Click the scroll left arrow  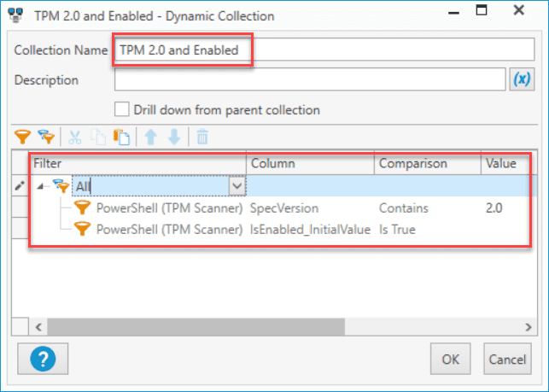click(38, 327)
